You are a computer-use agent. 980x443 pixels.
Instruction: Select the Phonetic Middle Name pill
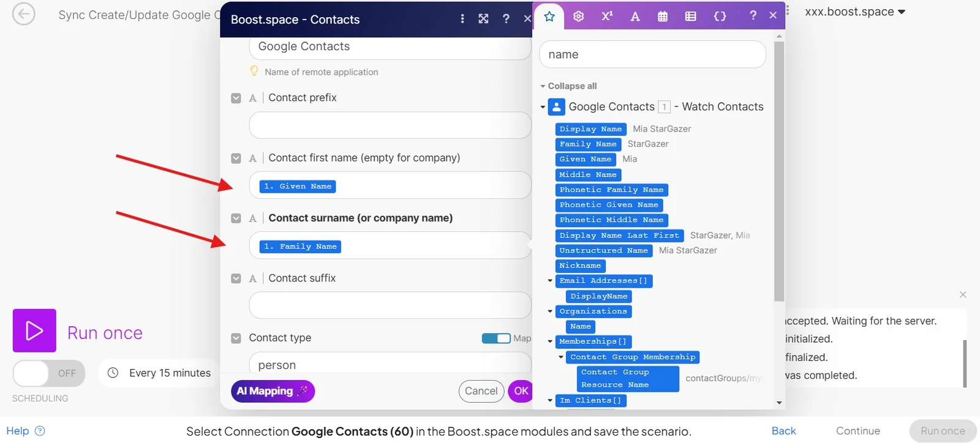pyautogui.click(x=611, y=220)
